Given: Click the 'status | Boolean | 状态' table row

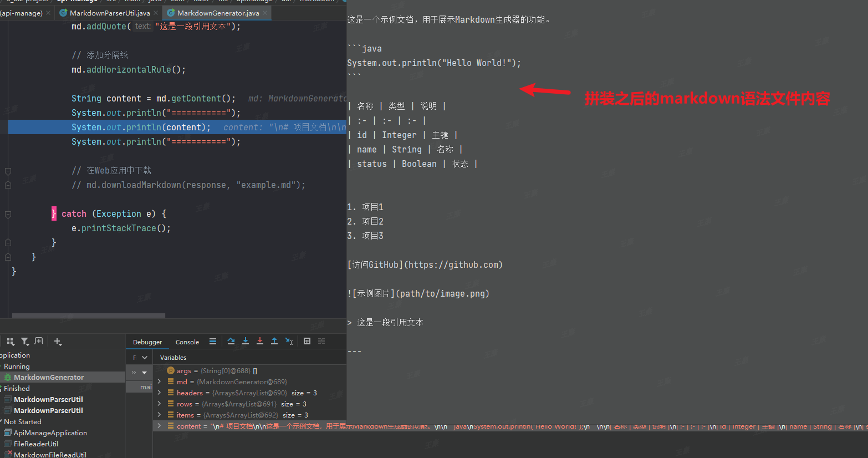Looking at the screenshot, I should pos(412,164).
